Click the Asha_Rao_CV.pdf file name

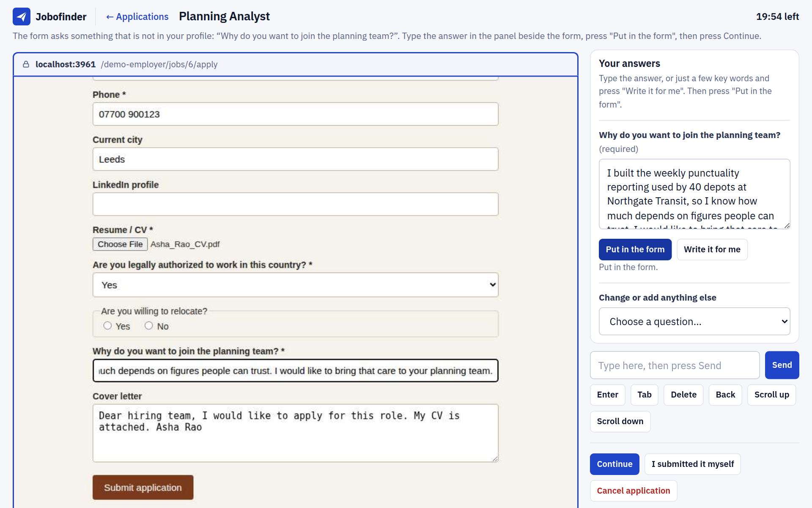tap(185, 244)
